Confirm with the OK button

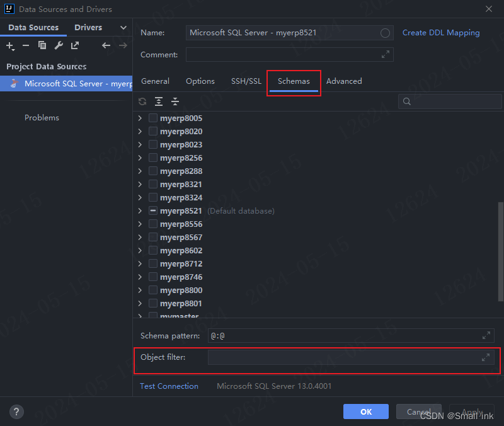366,412
